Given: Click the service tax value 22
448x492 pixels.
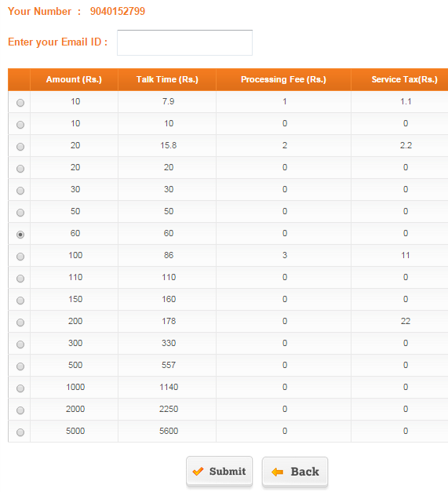Looking at the screenshot, I should [406, 321].
